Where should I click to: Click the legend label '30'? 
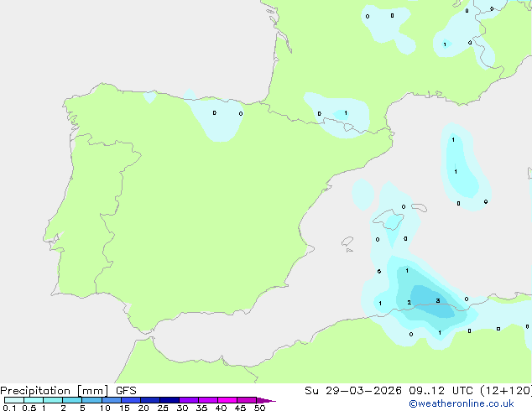point(182,408)
